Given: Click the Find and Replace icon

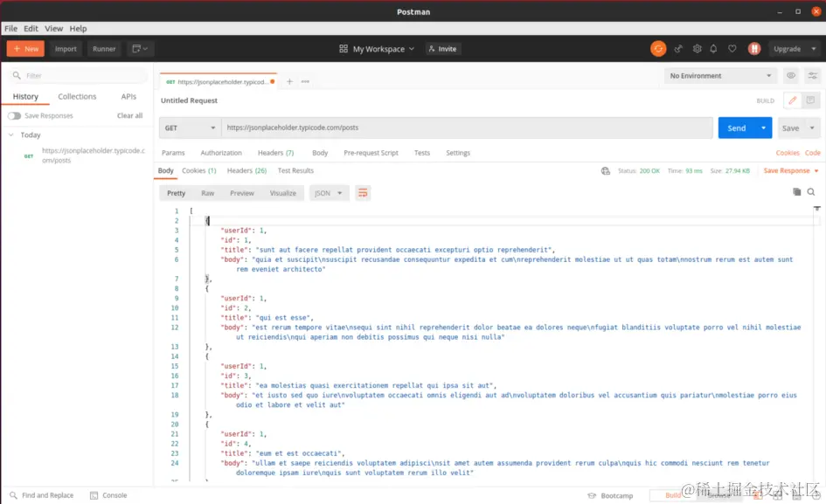Looking at the screenshot, I should point(14,495).
